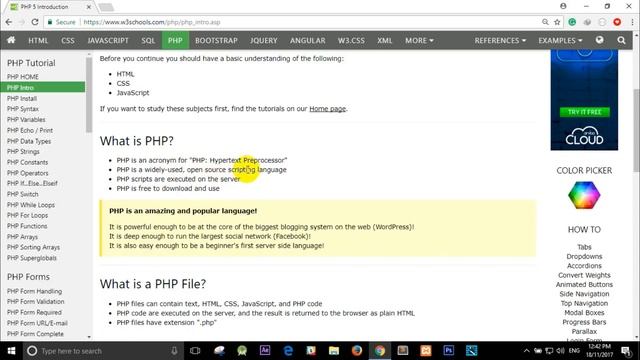Viewport: 640px width, 360px height.
Task: Open the Tabs how-to link
Action: click(x=584, y=247)
